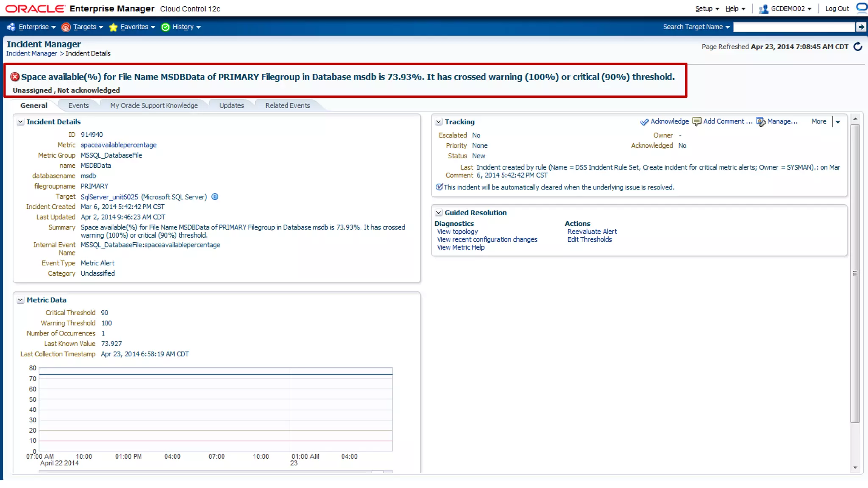Open the GCDEMO02 user dropdown
The image size is (868, 488).
[x=791, y=9]
